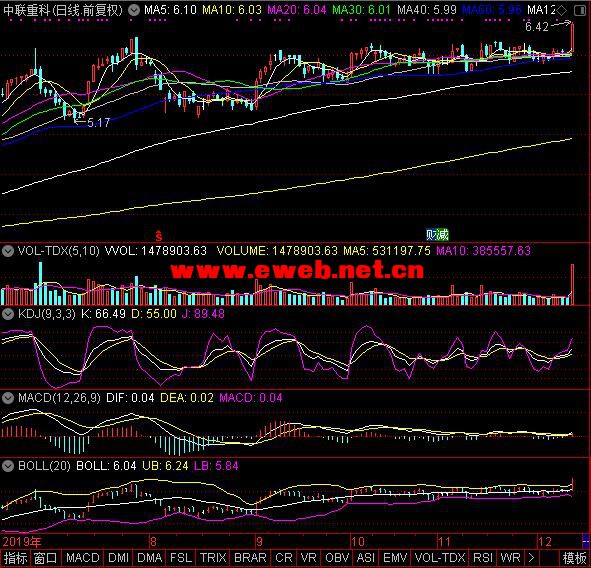591x568 pixels.
Task: Expand the BOLL indicator panel menu
Action: click(x=8, y=466)
